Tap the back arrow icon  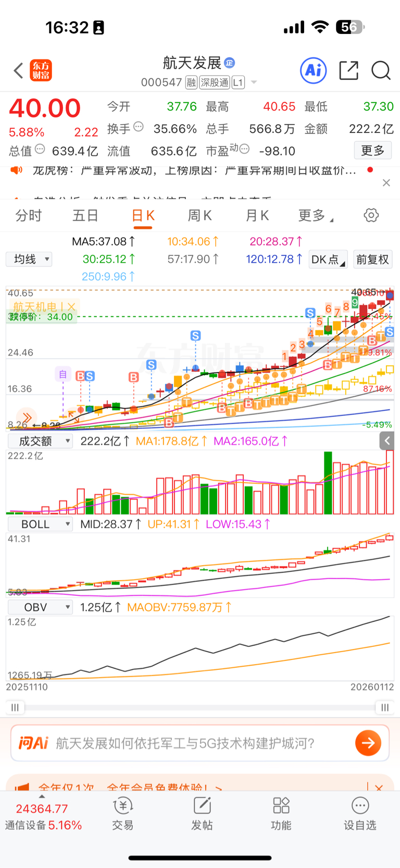19,70
